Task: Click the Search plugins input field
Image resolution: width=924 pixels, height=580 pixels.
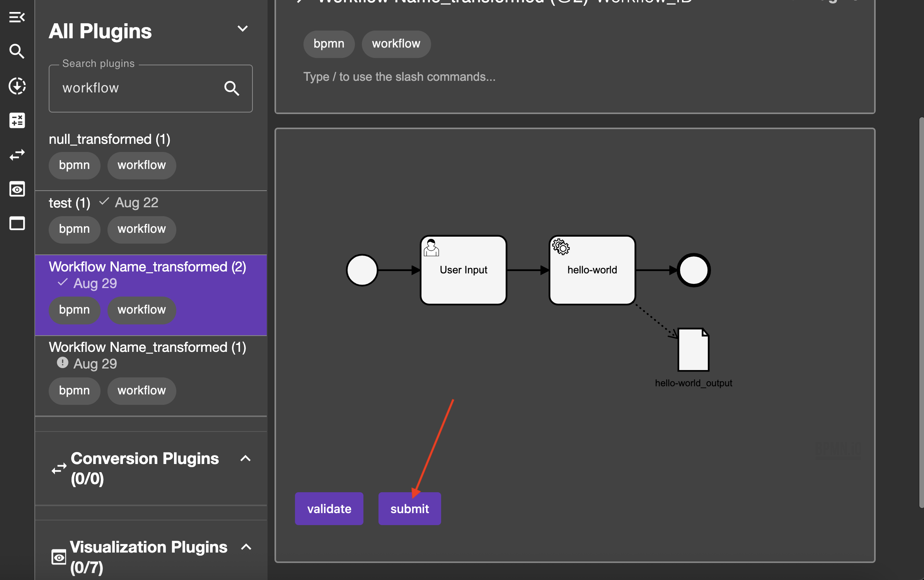Action: pos(151,89)
